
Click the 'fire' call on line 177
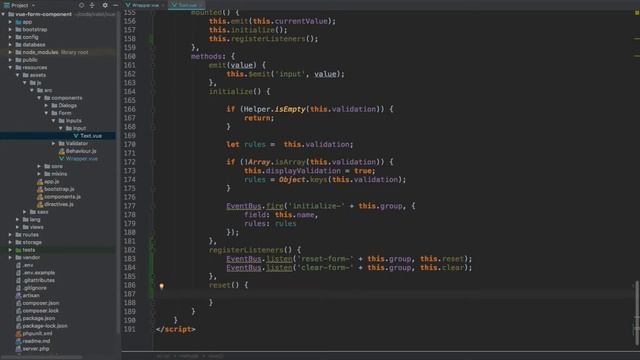tap(275, 206)
